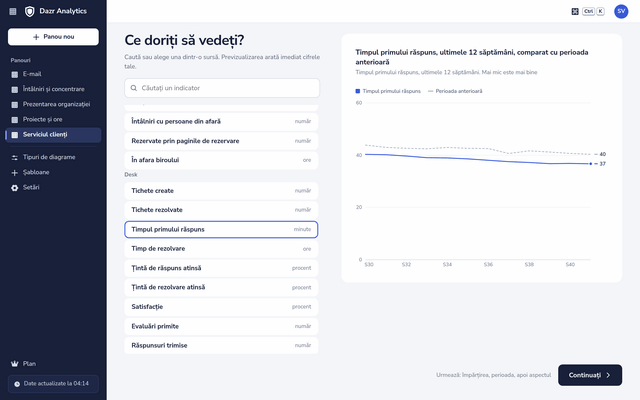The image size is (640, 400).
Task: Select Țintă de rezolvare atinsă indicator
Action: pos(221,287)
